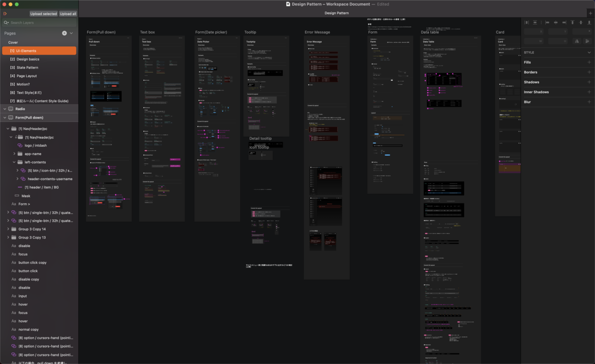Click the orange plugin logo above Search Layers

click(x=5, y=13)
